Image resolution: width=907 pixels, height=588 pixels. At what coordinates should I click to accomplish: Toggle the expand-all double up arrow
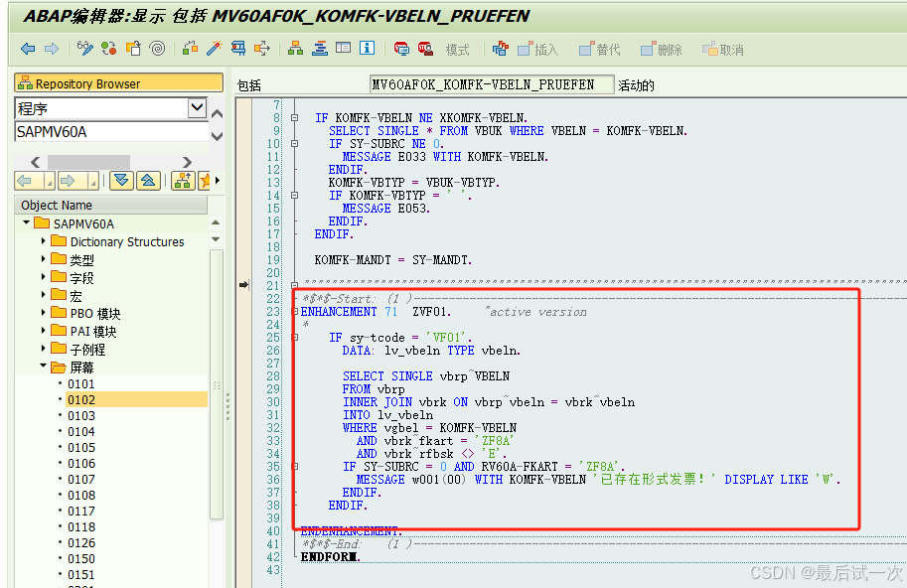pos(149,180)
